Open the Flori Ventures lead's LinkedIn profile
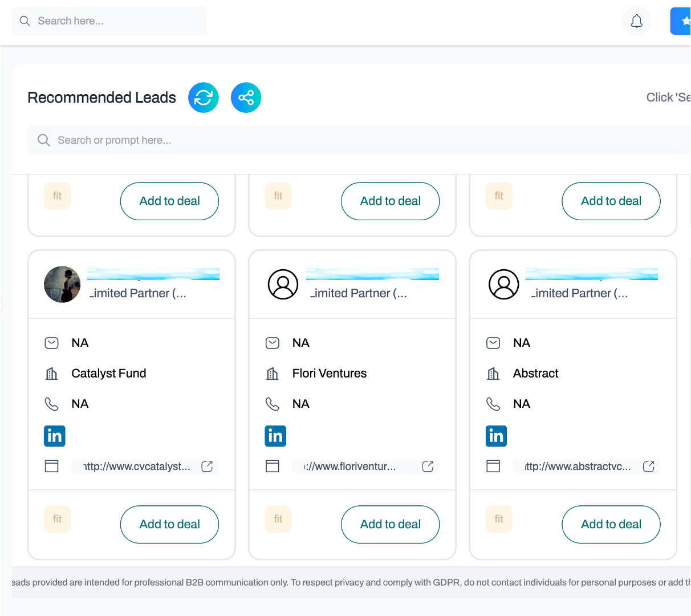The image size is (691, 616). 275,436
